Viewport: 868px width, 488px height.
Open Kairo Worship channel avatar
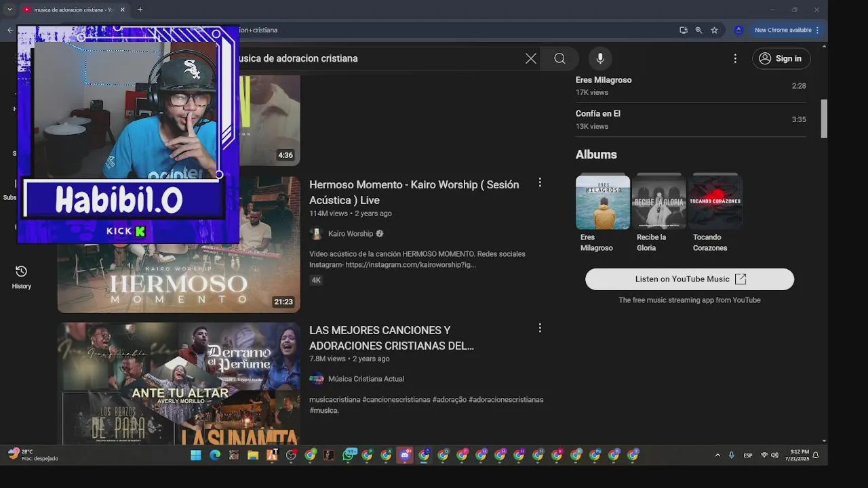click(316, 233)
